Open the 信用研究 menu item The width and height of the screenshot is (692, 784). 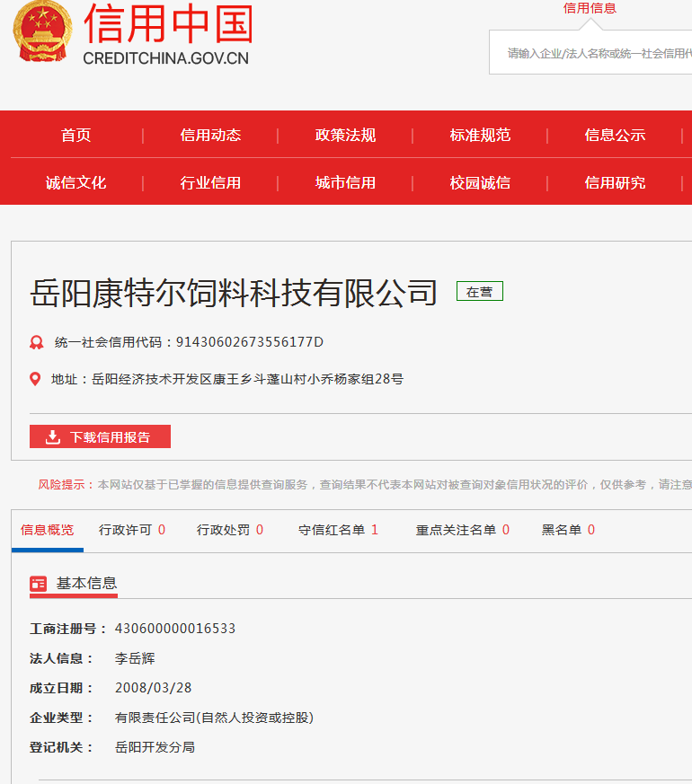[x=615, y=182]
